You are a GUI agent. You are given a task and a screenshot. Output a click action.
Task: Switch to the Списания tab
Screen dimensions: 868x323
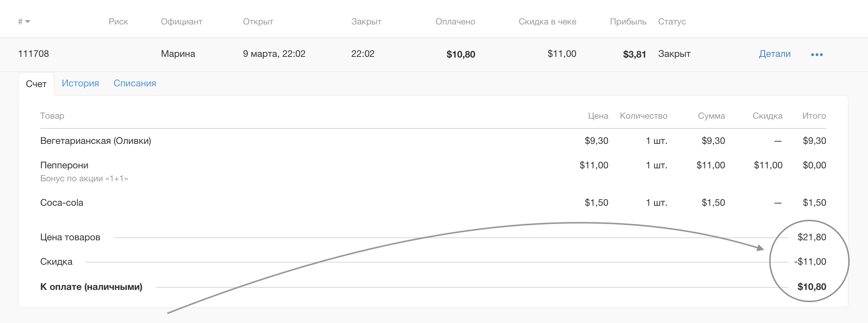pos(135,83)
